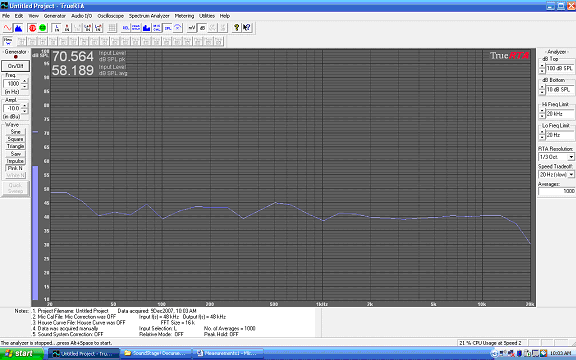Select the Triangle wave button
This screenshot has height=360, width=576.
(x=15, y=146)
